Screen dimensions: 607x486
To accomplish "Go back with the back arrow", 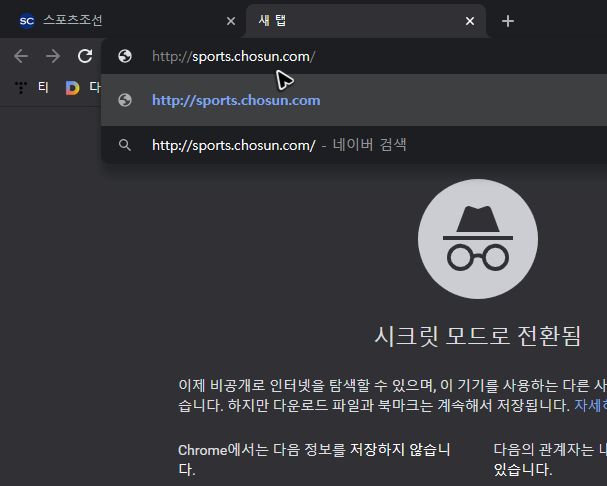I will point(21,56).
